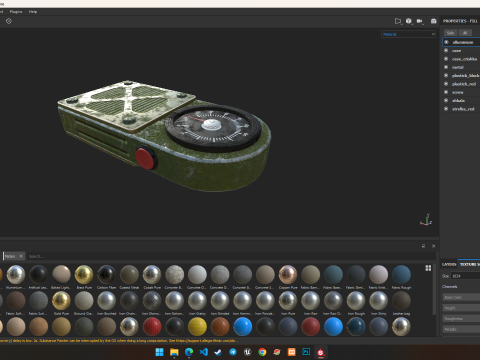Remove the Materials filter tag from shelf
This screenshot has width=480, height=360.
click(x=21, y=256)
